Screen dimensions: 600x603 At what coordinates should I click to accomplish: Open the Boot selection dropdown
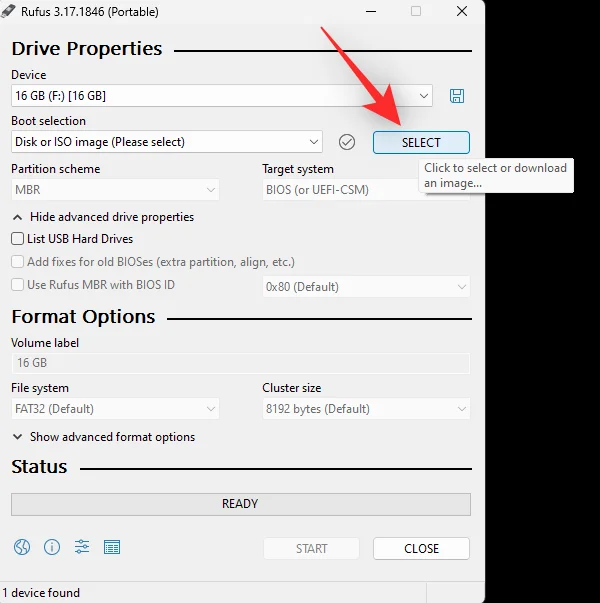coord(167,142)
